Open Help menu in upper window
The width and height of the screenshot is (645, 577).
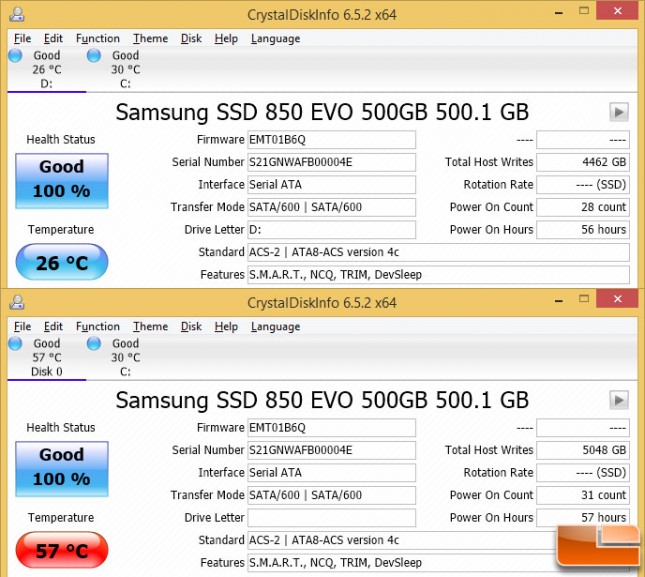pyautogui.click(x=226, y=39)
